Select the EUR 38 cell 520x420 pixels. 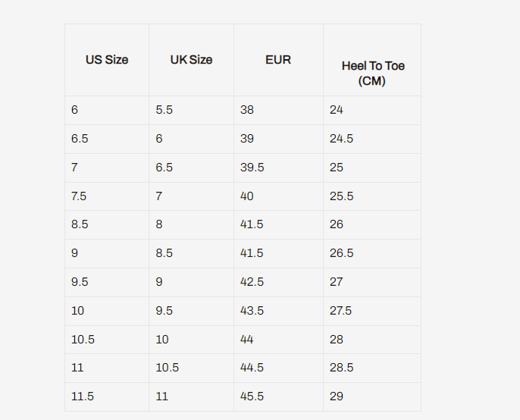point(247,110)
